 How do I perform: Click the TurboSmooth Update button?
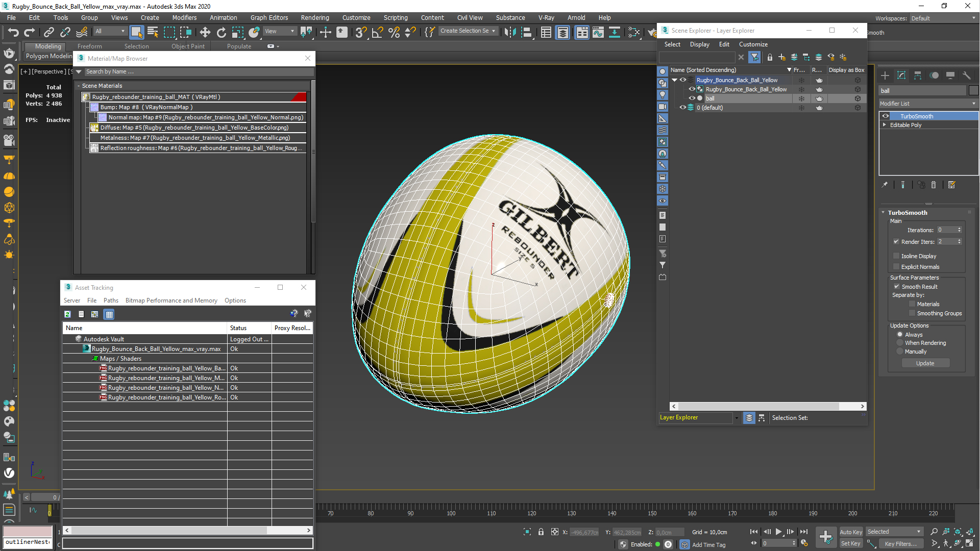(925, 363)
